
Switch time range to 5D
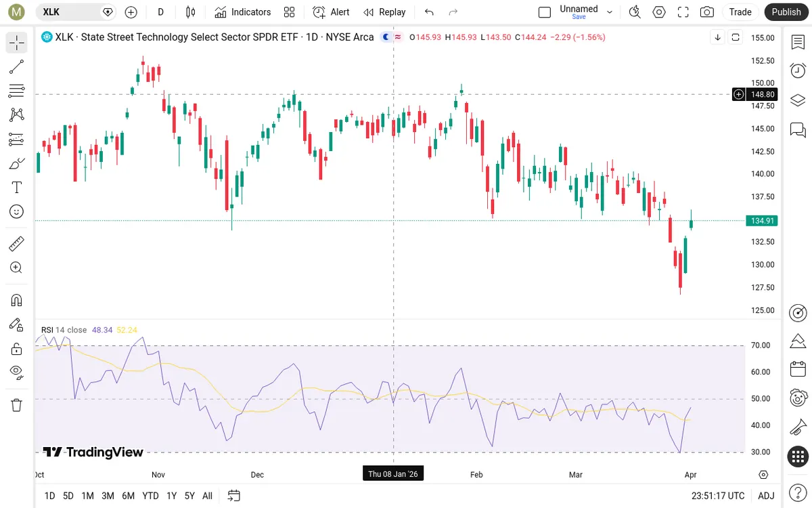[x=68, y=496]
